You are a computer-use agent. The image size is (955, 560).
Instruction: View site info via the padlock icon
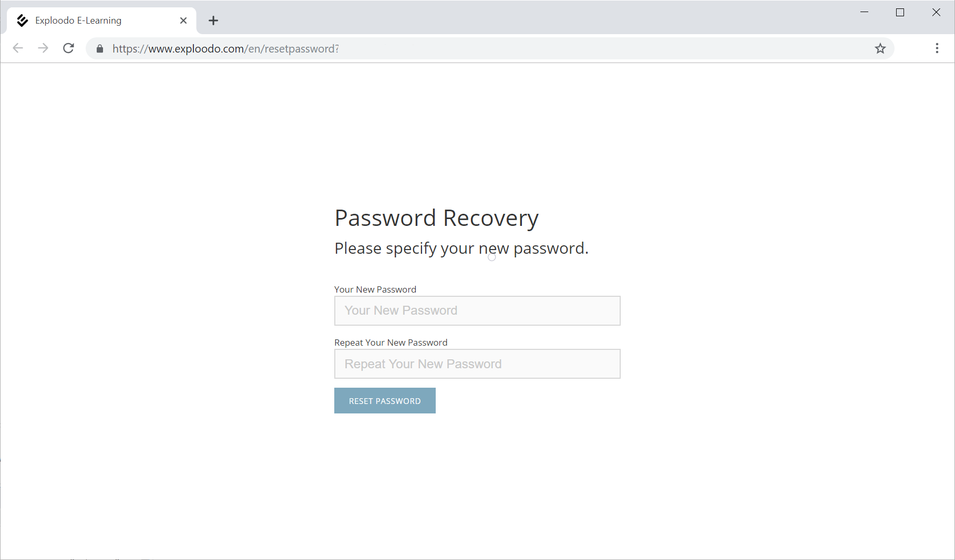(100, 49)
